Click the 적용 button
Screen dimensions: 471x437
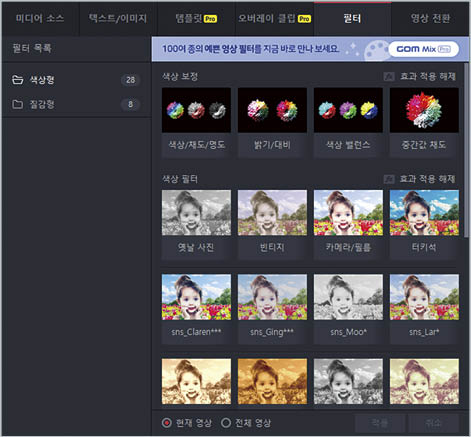point(380,423)
